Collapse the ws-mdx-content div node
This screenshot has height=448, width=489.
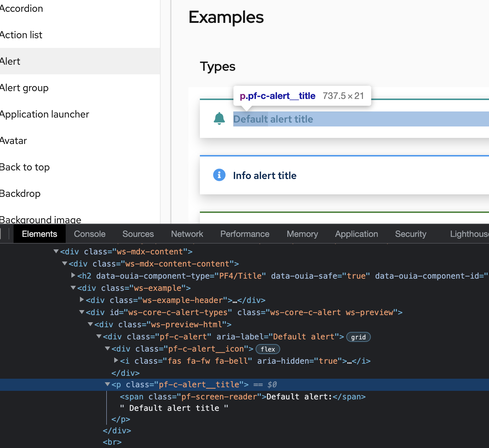click(x=56, y=252)
